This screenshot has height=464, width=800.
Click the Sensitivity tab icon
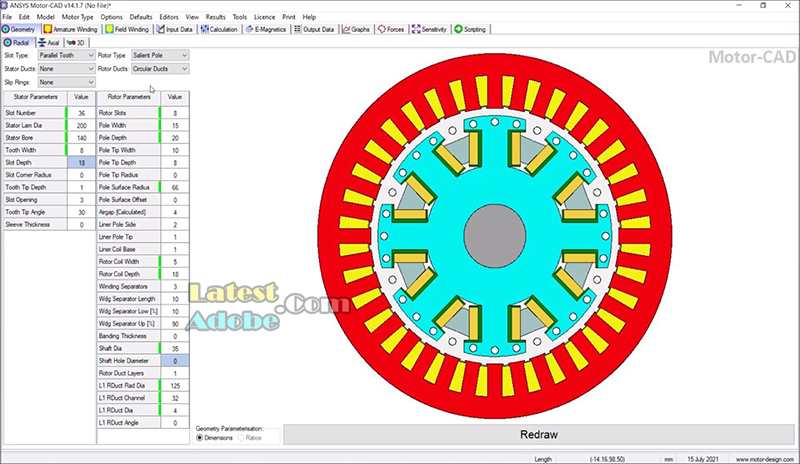click(x=416, y=29)
